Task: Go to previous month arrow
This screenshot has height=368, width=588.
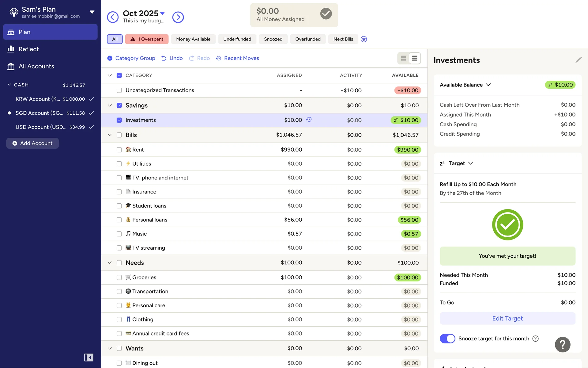Action: coord(113,17)
